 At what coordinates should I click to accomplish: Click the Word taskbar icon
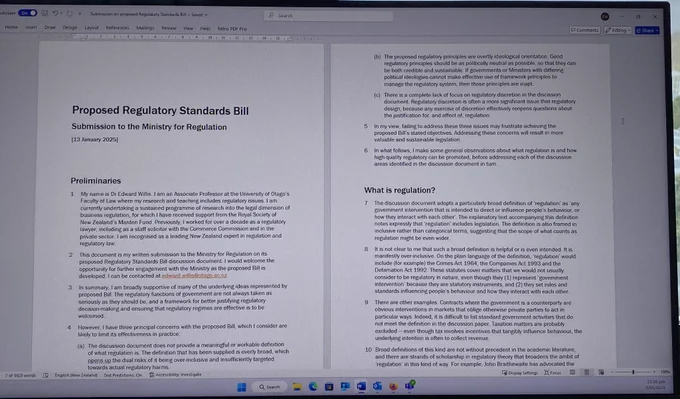click(x=361, y=386)
